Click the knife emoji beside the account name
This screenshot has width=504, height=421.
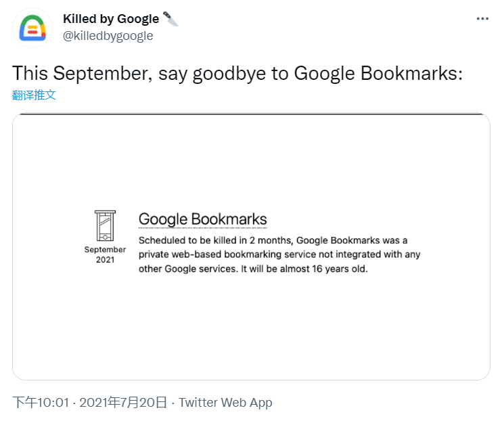170,19
